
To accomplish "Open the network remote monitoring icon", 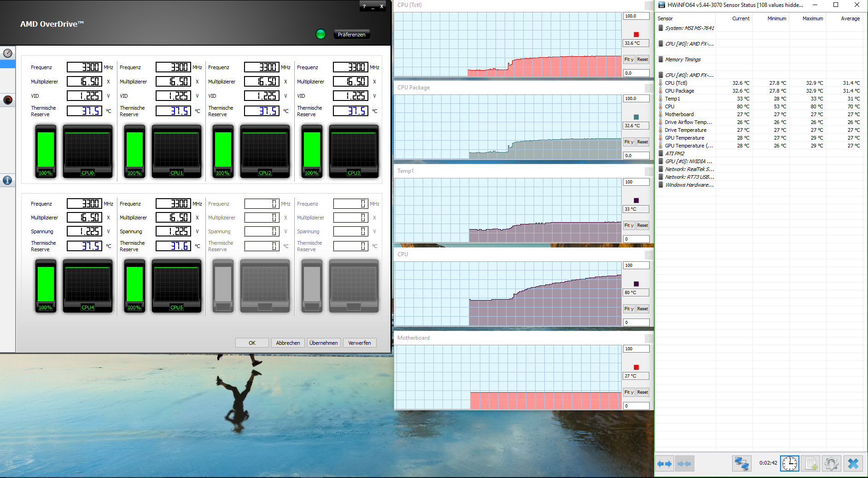I will [741, 464].
